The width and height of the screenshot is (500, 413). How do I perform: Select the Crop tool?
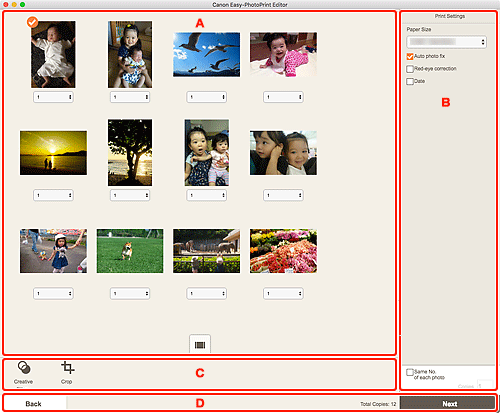67,373
